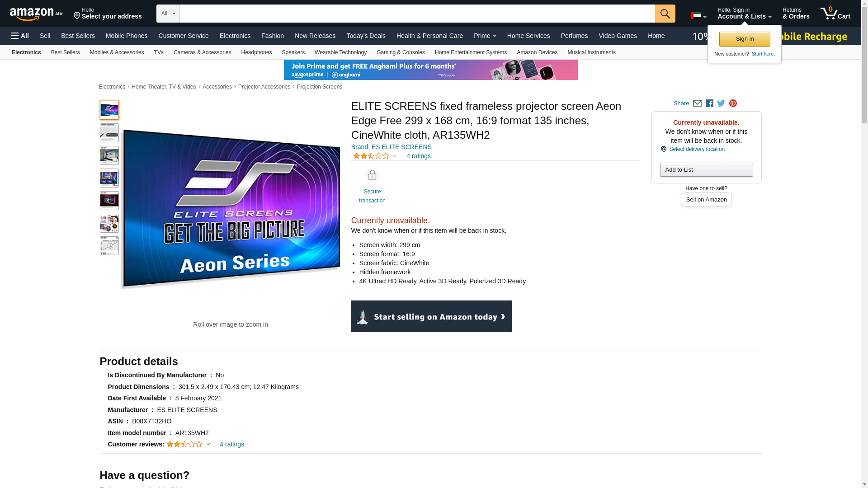This screenshot has width=868, height=488.
Task: Share product via email icon
Action: [697, 103]
